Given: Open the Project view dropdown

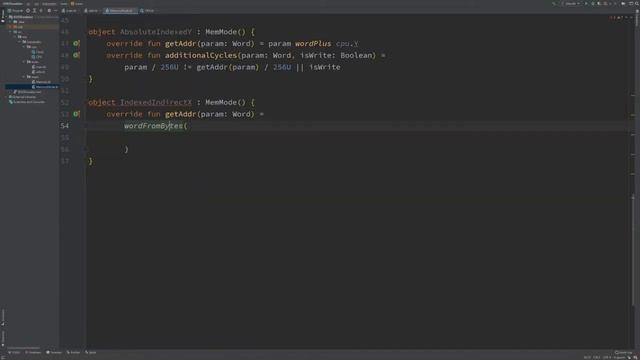Looking at the screenshot, I should [16, 11].
